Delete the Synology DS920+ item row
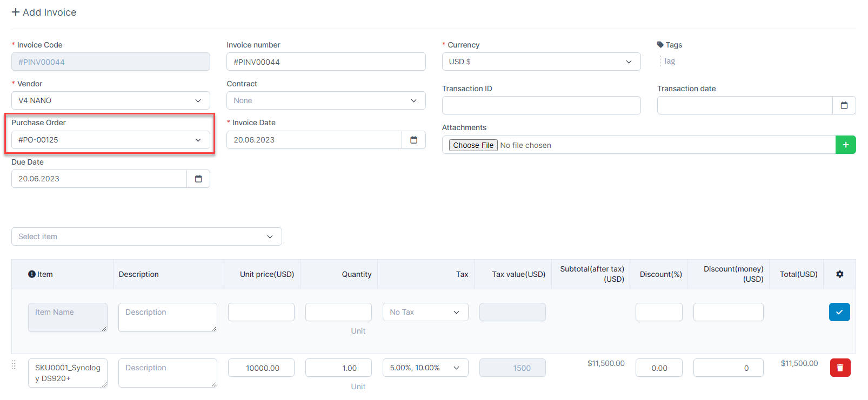 click(x=840, y=368)
